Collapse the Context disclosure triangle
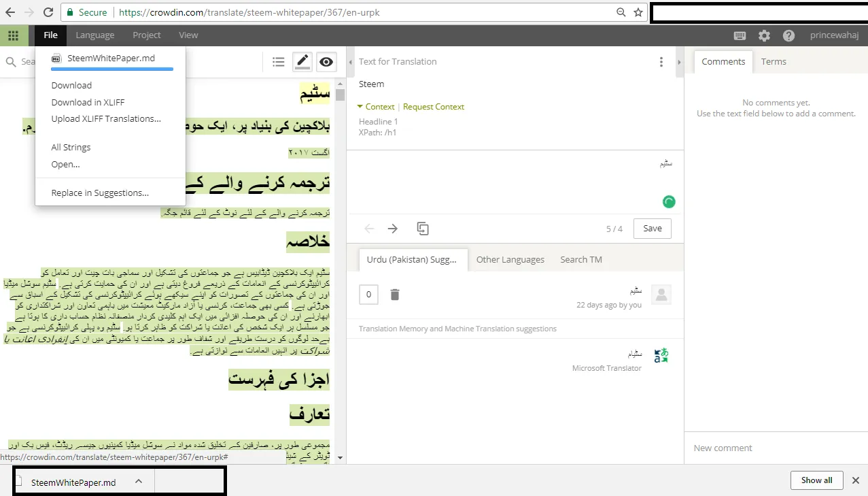This screenshot has width=868, height=496. click(x=361, y=107)
